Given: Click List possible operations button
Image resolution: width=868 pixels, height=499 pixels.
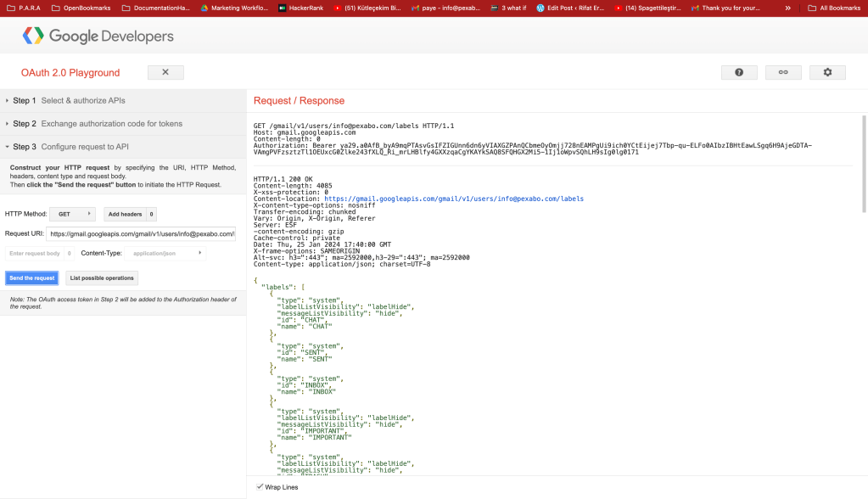Looking at the screenshot, I should [x=102, y=278].
